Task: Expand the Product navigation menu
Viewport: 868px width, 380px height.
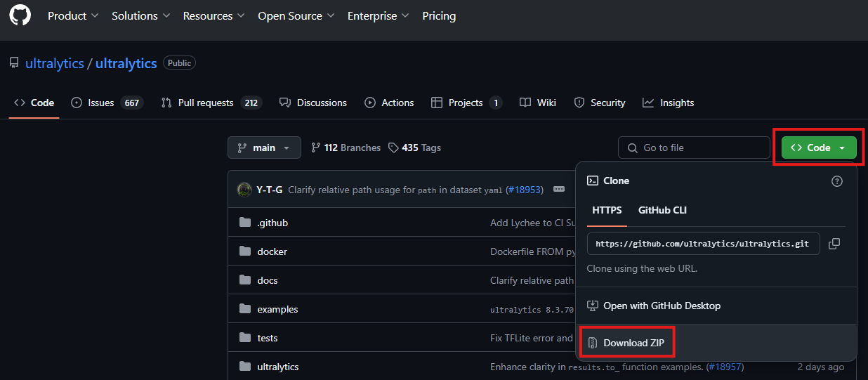Action: coord(73,15)
